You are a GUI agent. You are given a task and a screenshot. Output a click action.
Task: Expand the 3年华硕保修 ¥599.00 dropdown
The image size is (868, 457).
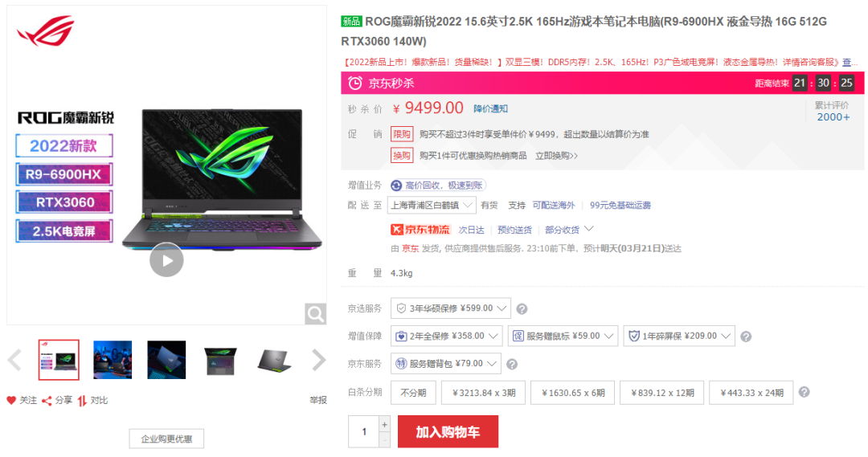[x=451, y=308]
